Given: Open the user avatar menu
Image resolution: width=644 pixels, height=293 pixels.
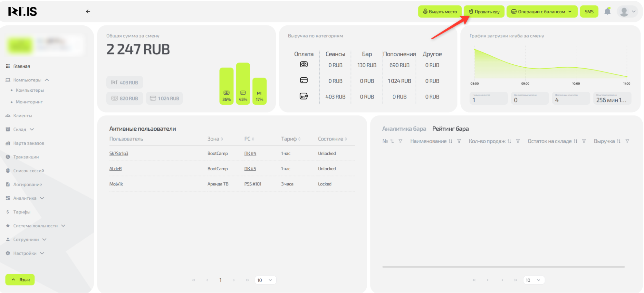Looking at the screenshot, I should click(627, 12).
